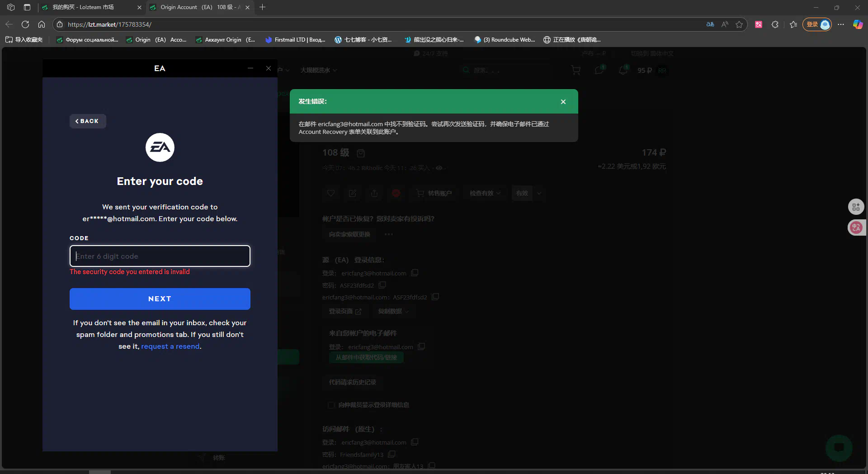The image size is (868, 474).
Task: Click 切换到 简体中文 language link
Action: click(652, 53)
